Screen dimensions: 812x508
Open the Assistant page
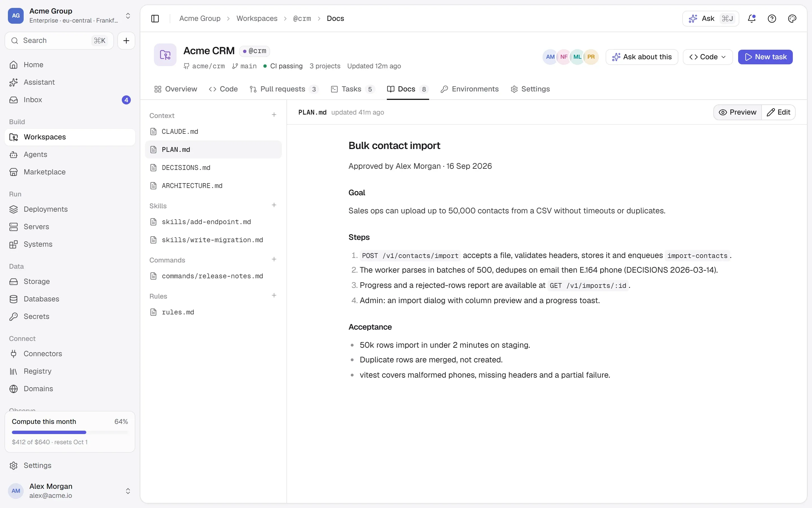point(70,82)
